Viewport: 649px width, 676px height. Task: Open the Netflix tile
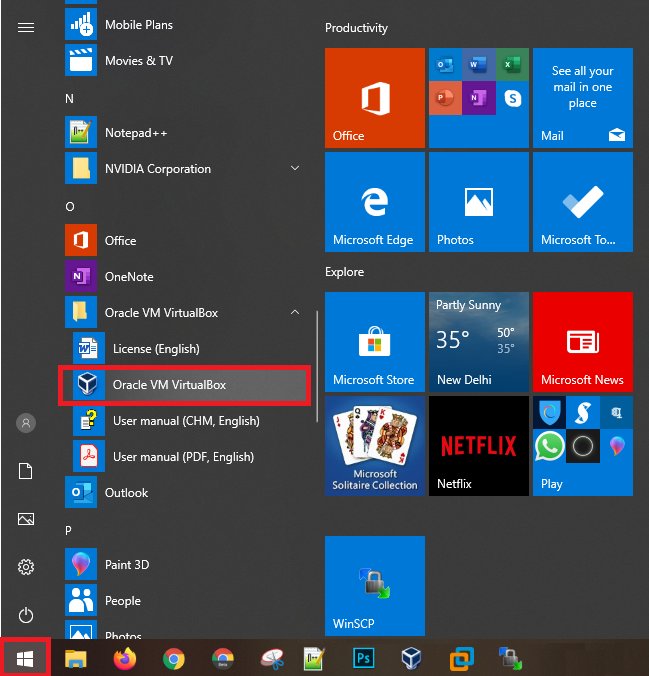[479, 446]
